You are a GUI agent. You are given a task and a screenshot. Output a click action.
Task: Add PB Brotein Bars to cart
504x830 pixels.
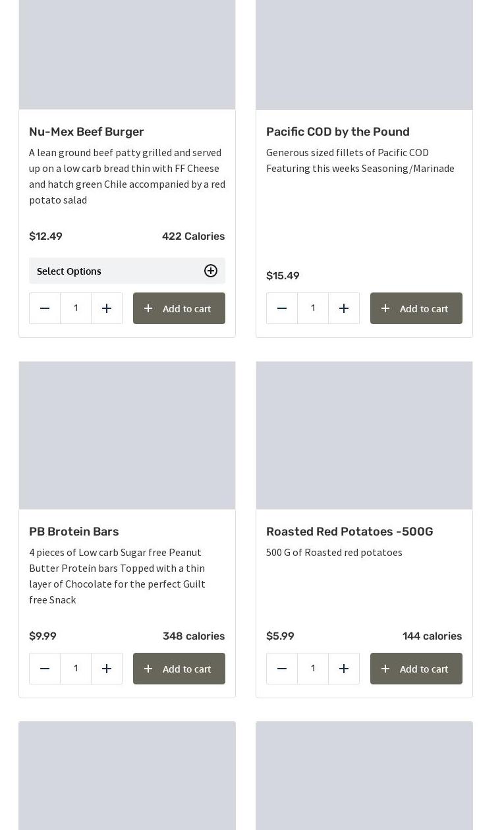click(x=179, y=669)
